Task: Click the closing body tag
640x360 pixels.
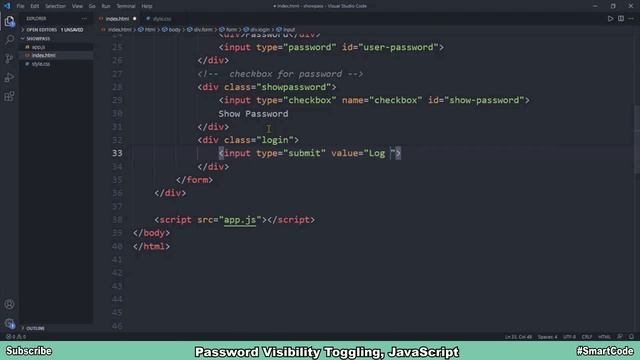Action: 151,233
